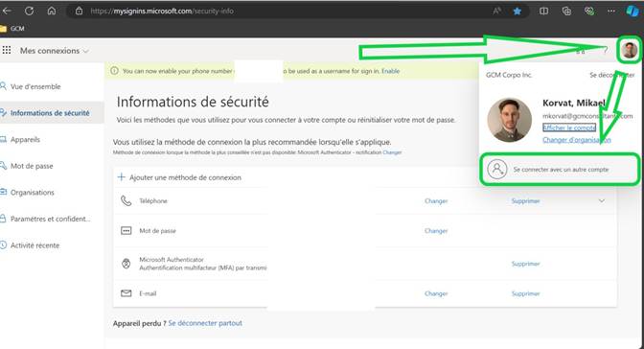Open Vue d'ensemble in sidebar
Image resolution: width=644 pixels, height=349 pixels.
tap(35, 86)
